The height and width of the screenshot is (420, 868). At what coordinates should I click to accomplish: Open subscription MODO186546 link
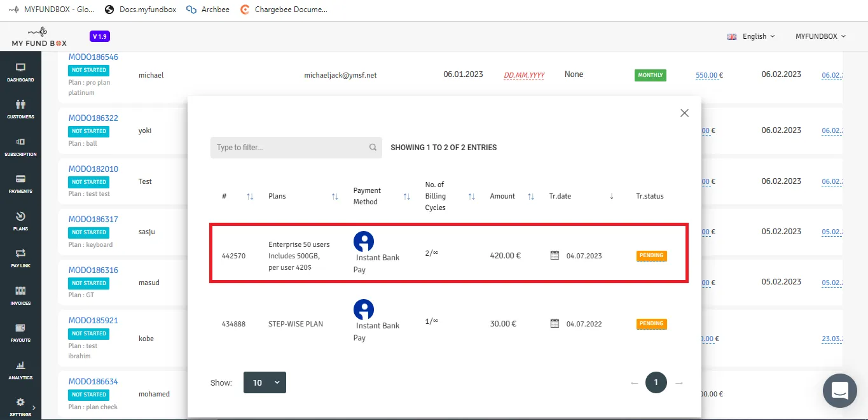point(93,57)
